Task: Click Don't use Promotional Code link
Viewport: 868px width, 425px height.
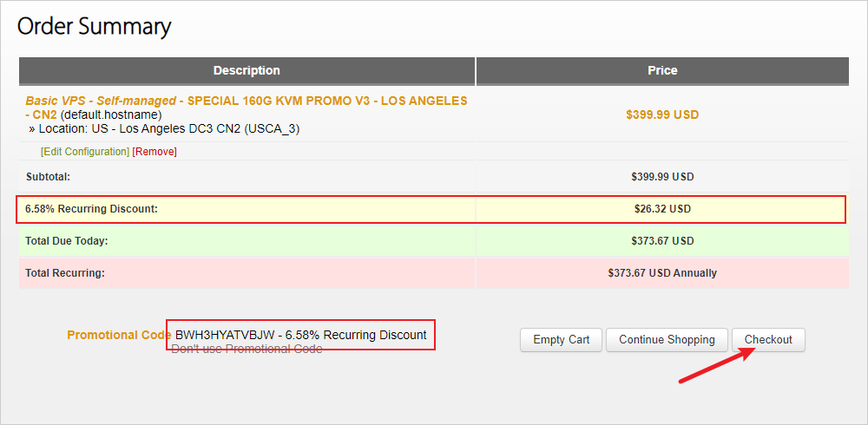Action: (x=247, y=350)
